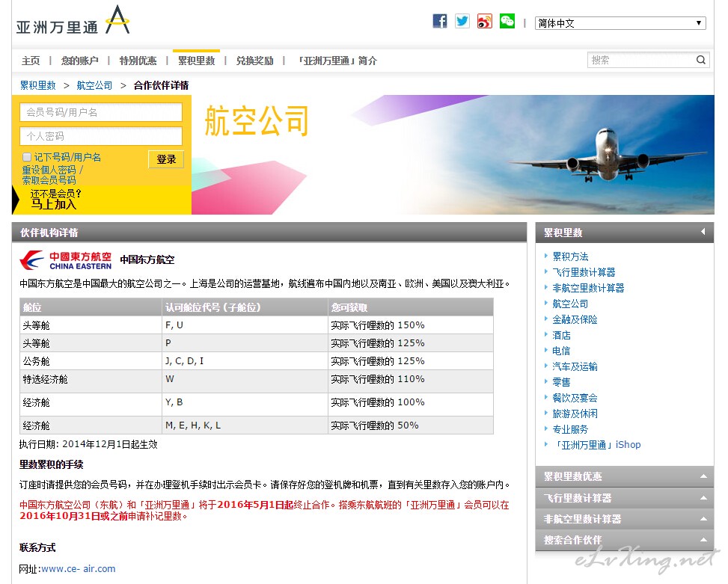
Task: Open the 汽车及运输 sidebar link
Action: coord(575,366)
